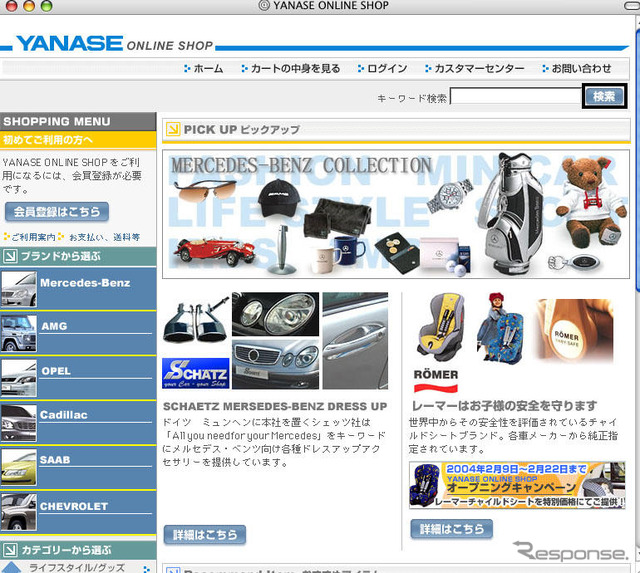The image size is (640, 573).
Task: Click the child in blue seat image
Action: point(500,328)
